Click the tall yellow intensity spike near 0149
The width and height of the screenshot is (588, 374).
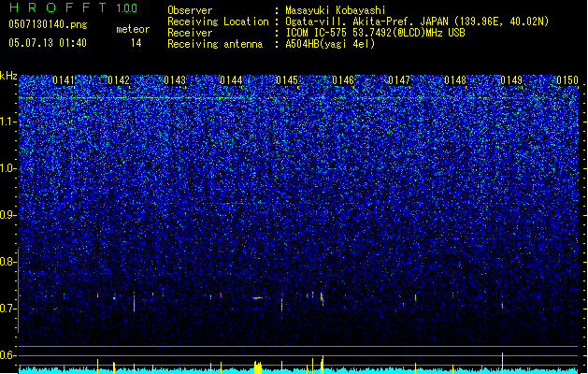(x=503, y=363)
